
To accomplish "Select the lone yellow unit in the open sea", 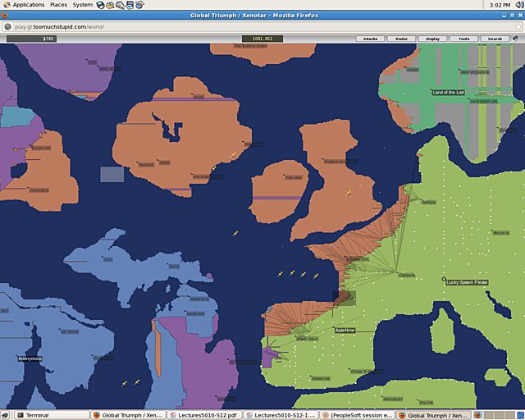I will (235, 234).
